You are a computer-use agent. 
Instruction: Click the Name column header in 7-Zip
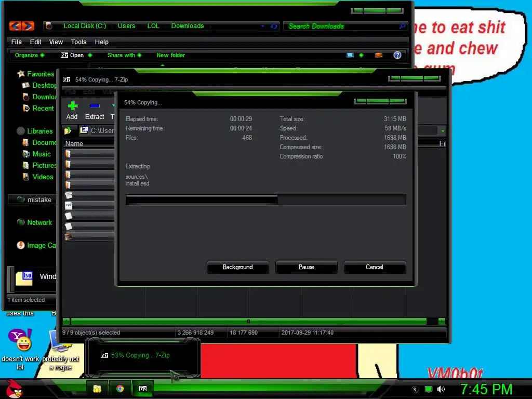[x=74, y=143]
